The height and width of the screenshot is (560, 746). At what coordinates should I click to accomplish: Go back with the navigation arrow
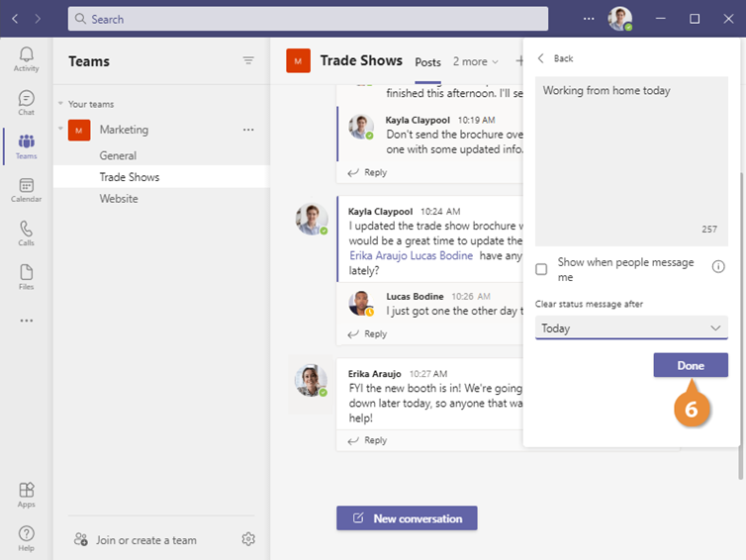click(15, 19)
